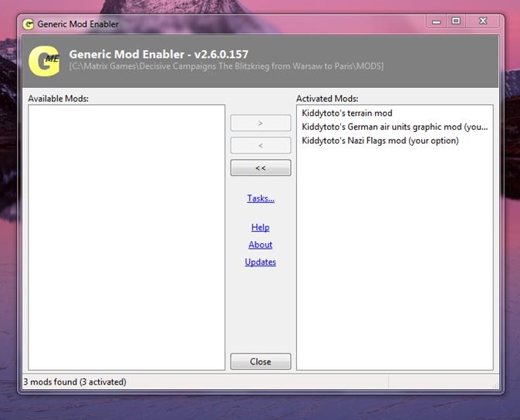The image size is (520, 420).
Task: Click the '3 mods found (3 activated)' status text
Action: [x=75, y=382]
